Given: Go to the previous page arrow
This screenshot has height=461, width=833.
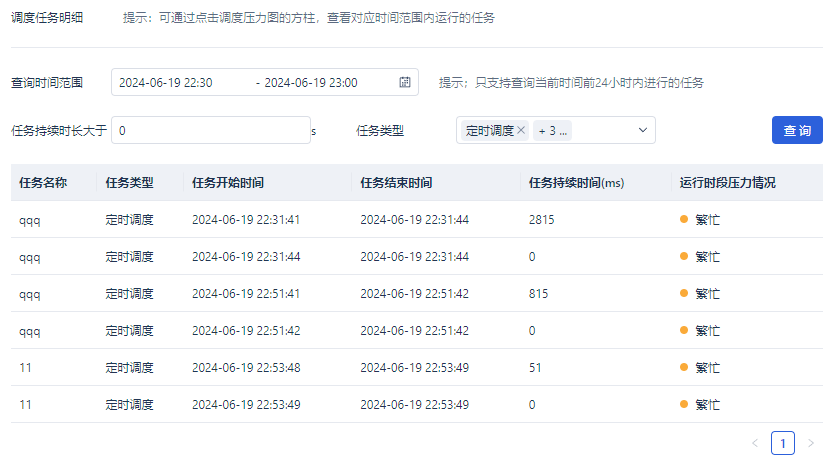Looking at the screenshot, I should click(x=755, y=443).
